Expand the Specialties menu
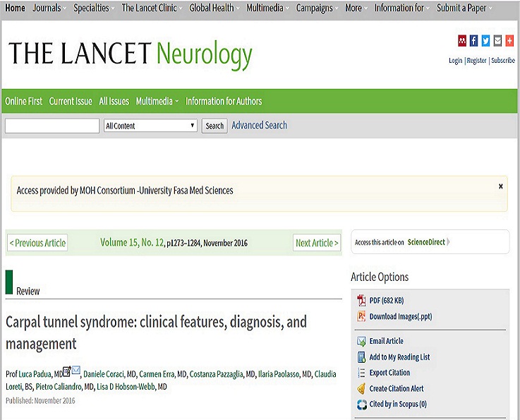Screen dimensions: 520x420 click(94, 8)
